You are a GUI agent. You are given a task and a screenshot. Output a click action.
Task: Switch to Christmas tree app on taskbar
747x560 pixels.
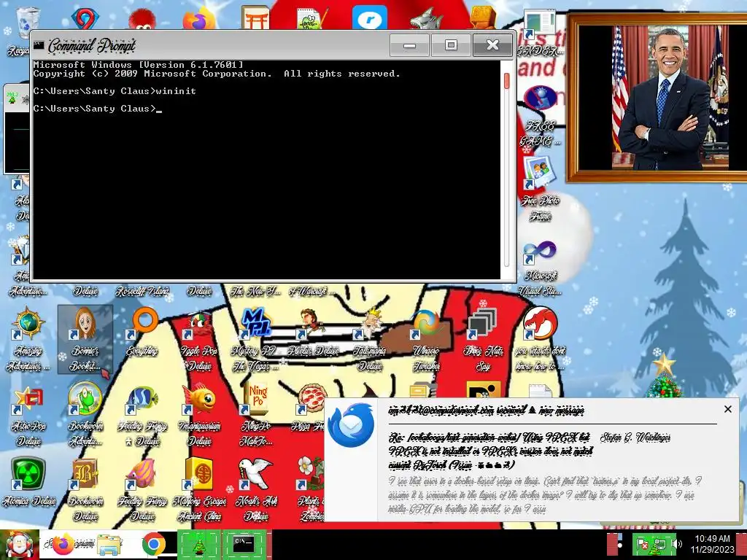pos(199,545)
